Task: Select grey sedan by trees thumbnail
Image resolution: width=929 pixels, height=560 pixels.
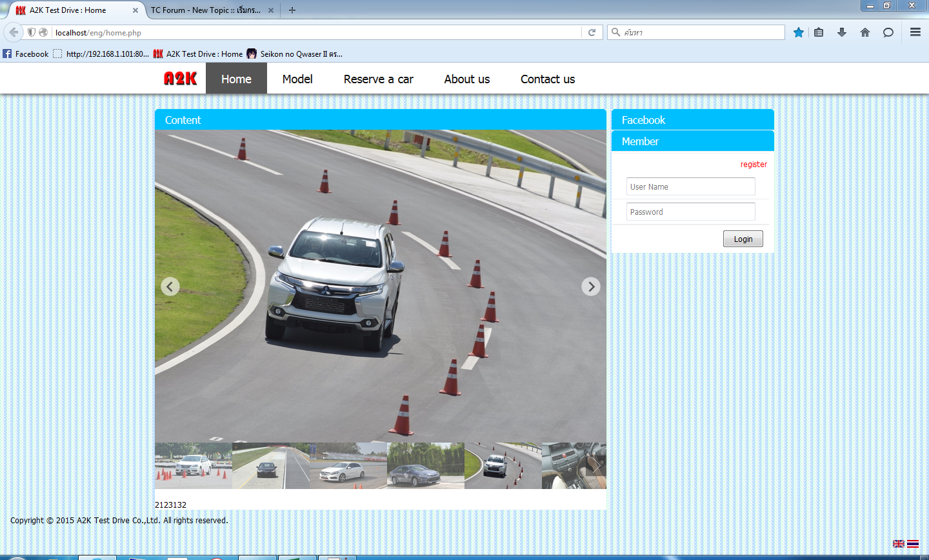Action: click(426, 466)
